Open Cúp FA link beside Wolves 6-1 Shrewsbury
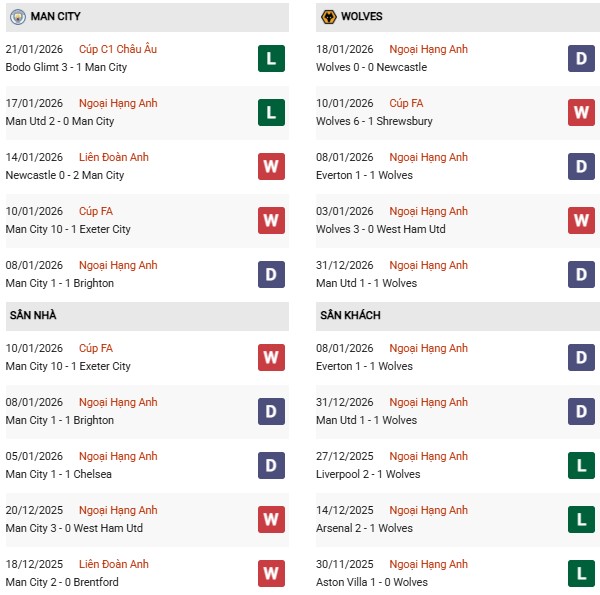 [x=407, y=103]
